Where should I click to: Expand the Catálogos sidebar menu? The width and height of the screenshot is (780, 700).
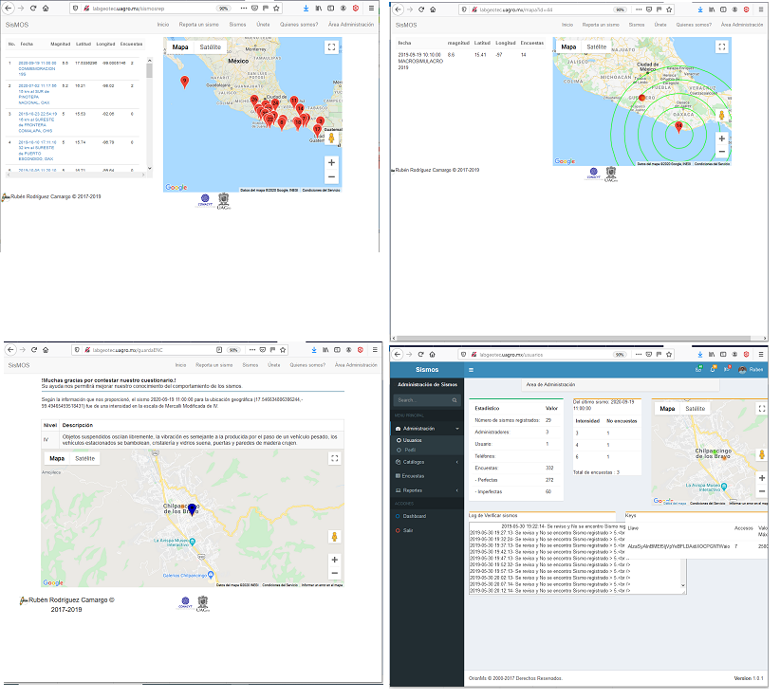pos(456,462)
